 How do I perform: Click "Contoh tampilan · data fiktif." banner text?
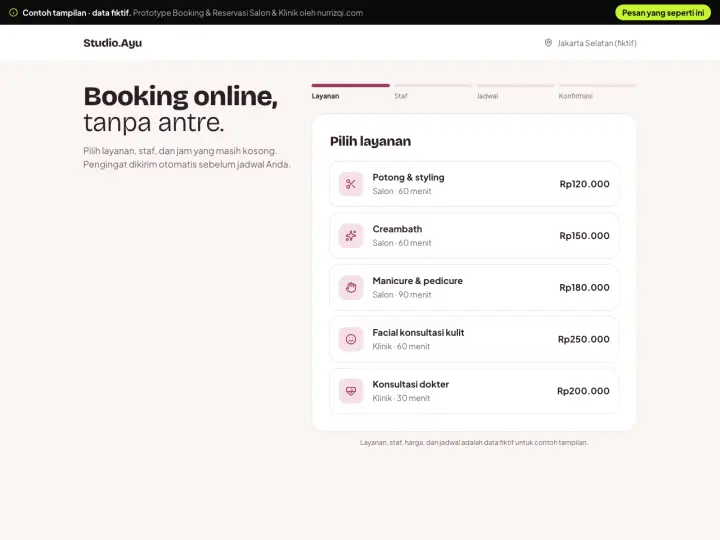77,13
